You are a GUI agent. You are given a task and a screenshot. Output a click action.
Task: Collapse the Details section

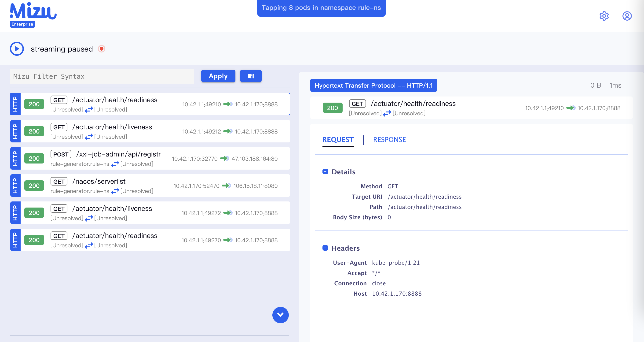325,172
